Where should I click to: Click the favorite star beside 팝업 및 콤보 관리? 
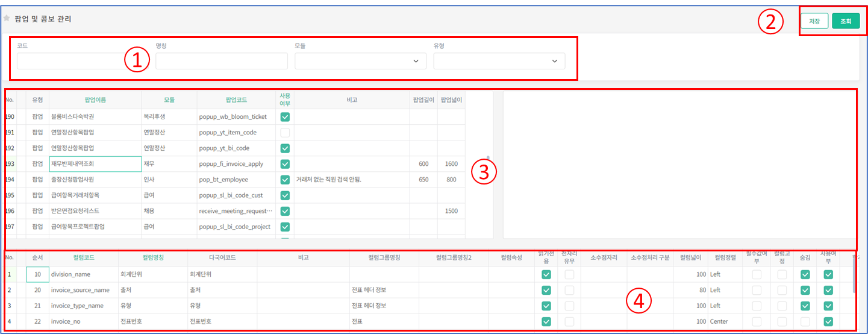7,19
